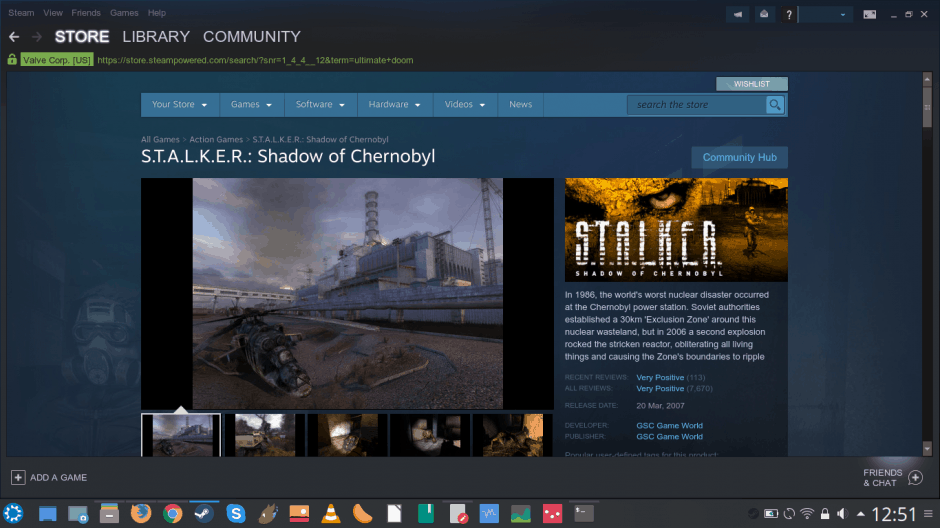Expand the Your Store dropdown
Viewport: 940px width, 528px height.
coord(180,104)
